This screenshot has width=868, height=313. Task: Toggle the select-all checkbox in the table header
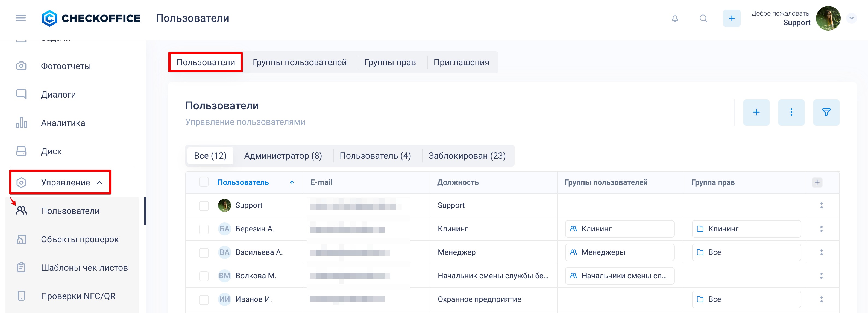(204, 182)
